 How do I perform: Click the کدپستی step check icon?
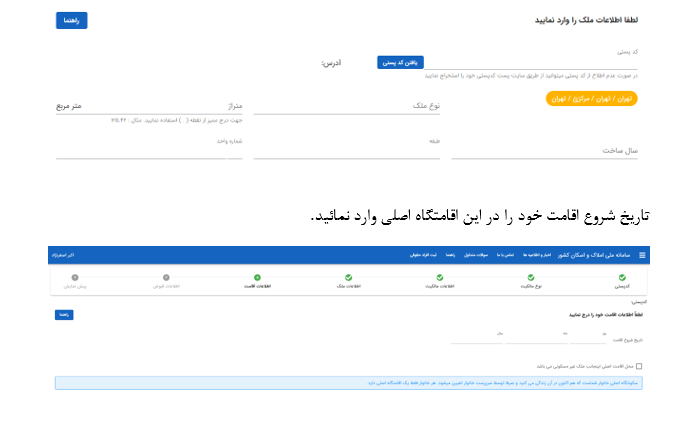click(622, 277)
